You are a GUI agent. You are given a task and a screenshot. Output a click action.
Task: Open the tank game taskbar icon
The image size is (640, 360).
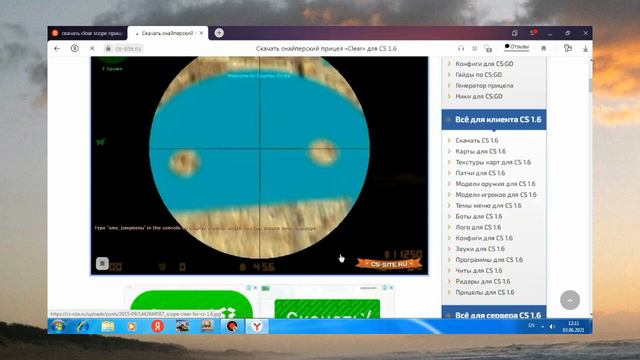[182, 327]
